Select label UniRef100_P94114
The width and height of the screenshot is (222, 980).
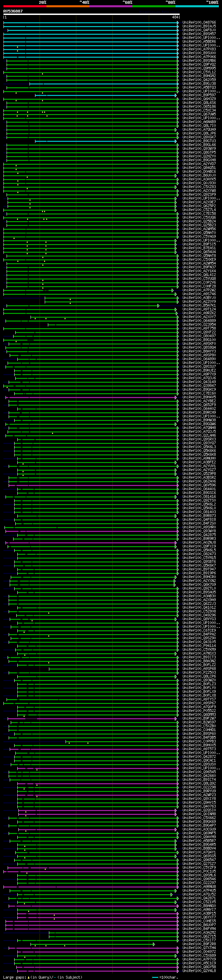(199, 646)
